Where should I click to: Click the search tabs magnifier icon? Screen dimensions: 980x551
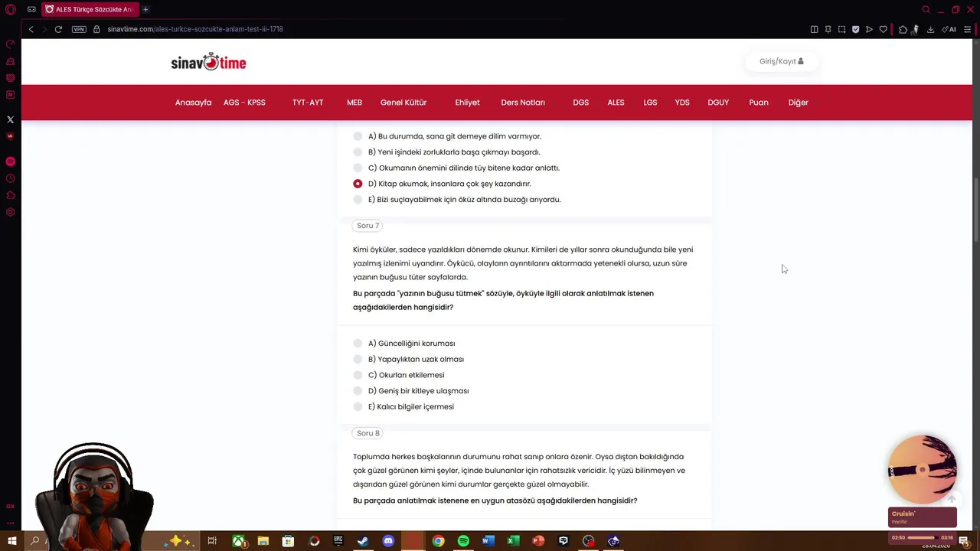926,9
